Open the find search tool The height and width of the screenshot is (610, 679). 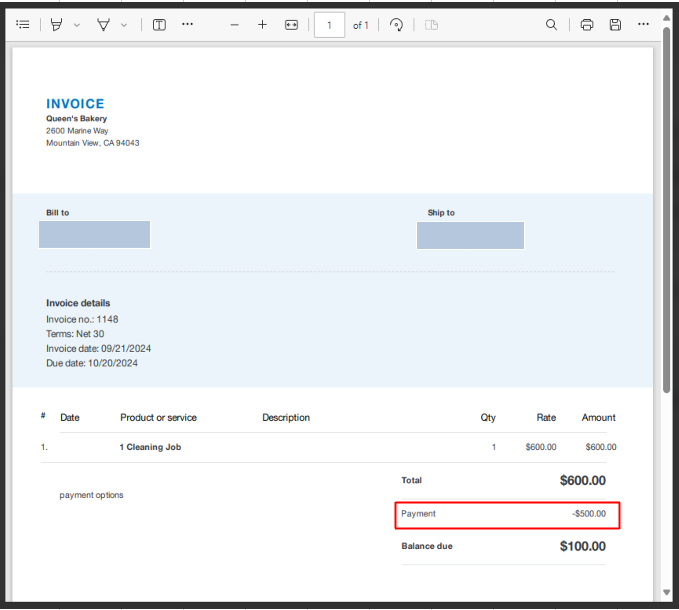(x=551, y=25)
